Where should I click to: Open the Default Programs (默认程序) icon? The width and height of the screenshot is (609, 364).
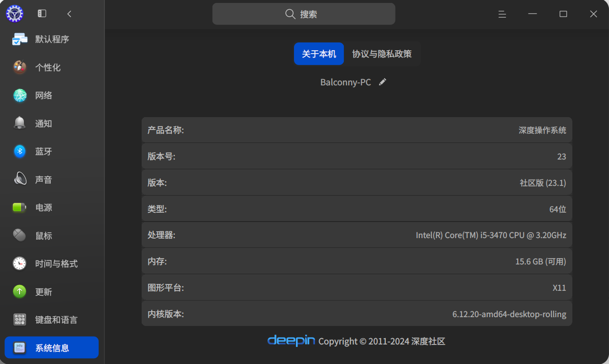coord(20,39)
